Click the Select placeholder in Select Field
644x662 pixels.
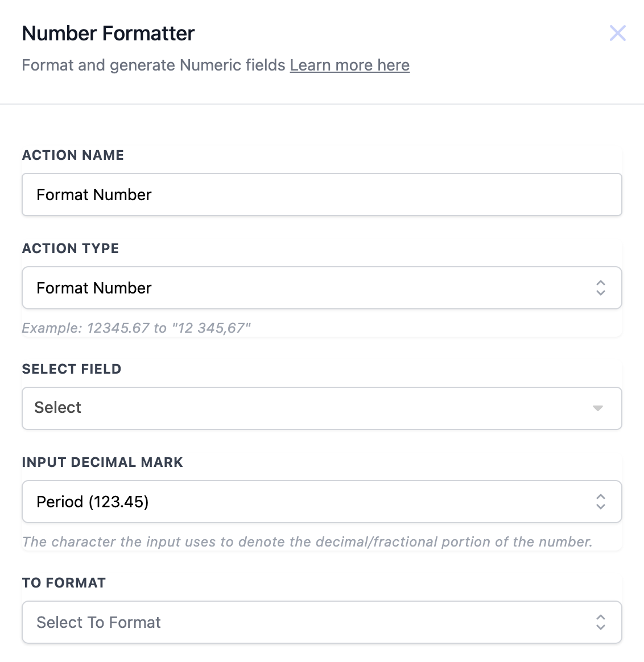58,408
